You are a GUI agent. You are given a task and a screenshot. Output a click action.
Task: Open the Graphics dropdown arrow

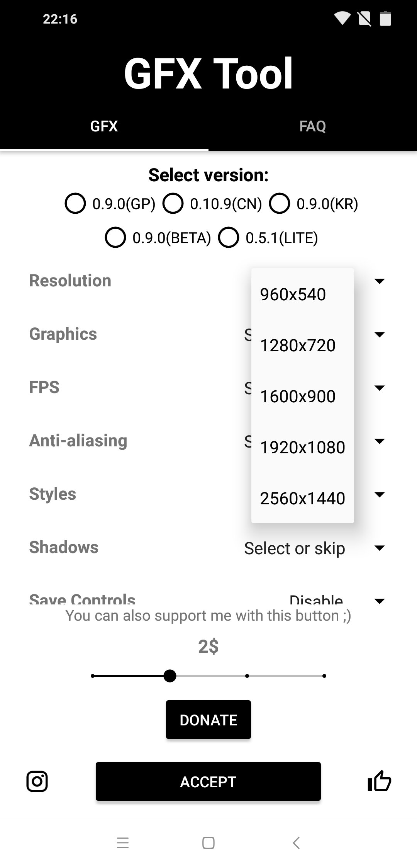pyautogui.click(x=380, y=334)
